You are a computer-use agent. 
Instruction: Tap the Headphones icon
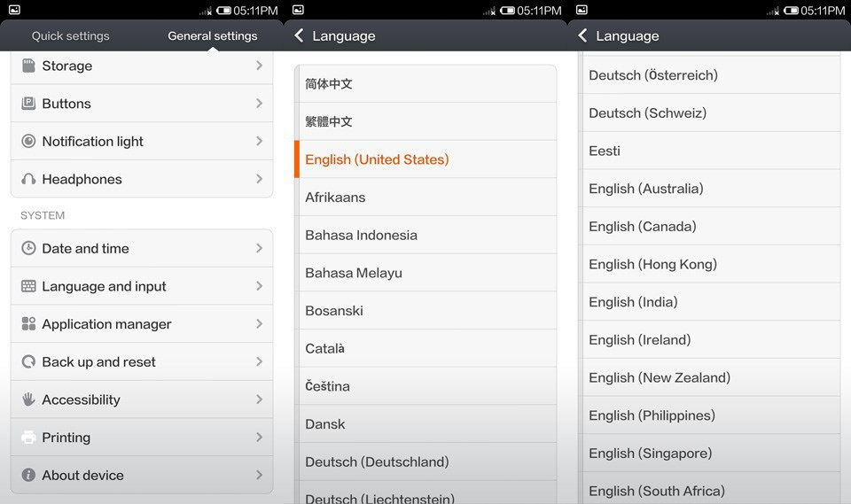tap(28, 179)
